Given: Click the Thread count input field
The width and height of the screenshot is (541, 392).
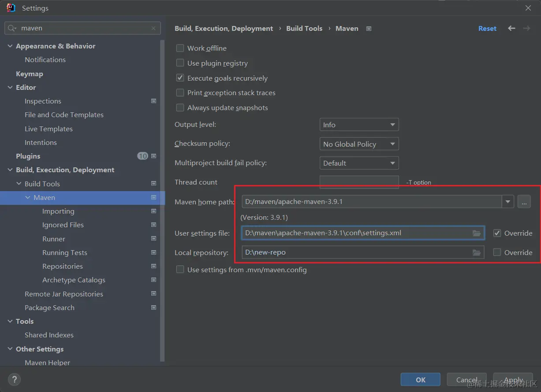Looking at the screenshot, I should [359, 182].
